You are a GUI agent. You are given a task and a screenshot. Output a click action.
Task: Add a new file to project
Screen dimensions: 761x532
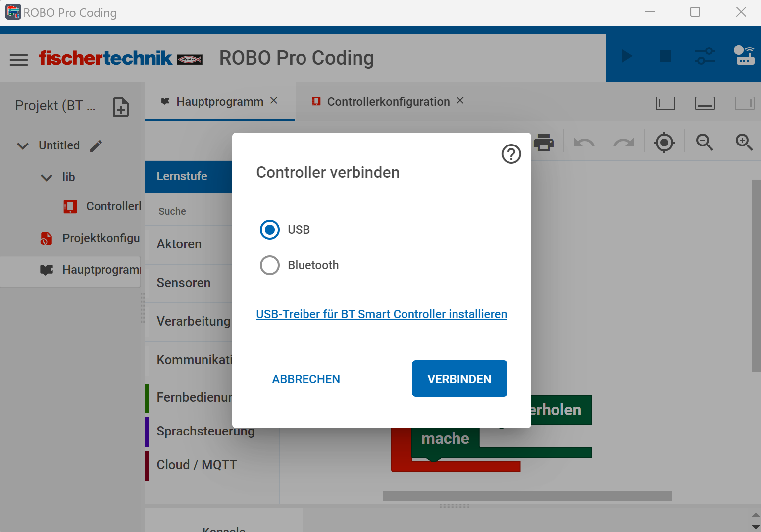point(121,107)
